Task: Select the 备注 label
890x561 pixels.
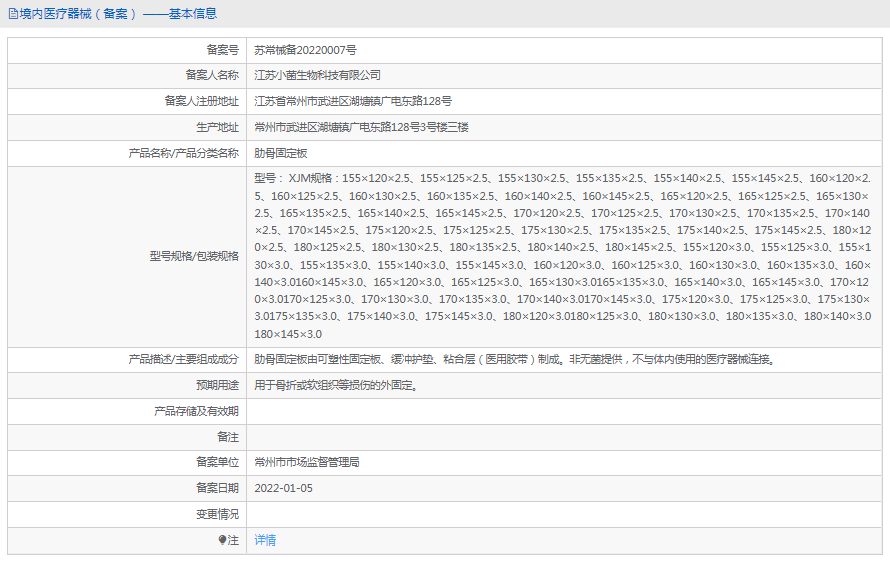Action: click(x=228, y=437)
